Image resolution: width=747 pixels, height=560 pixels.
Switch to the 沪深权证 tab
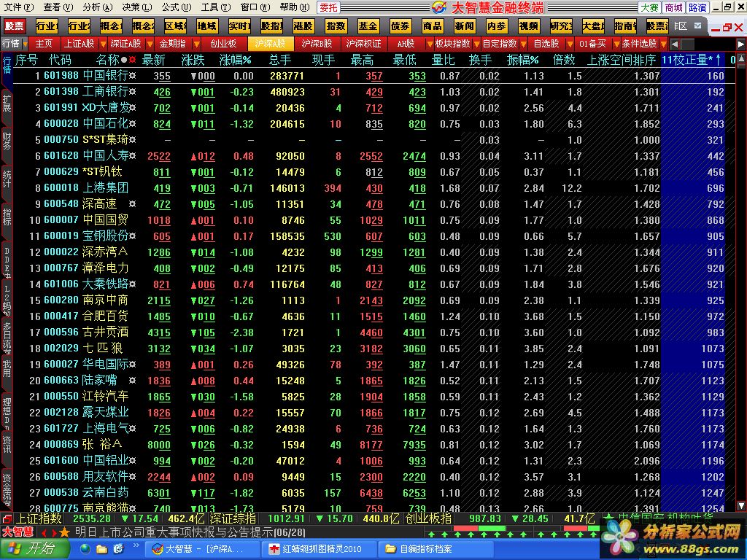coord(363,44)
